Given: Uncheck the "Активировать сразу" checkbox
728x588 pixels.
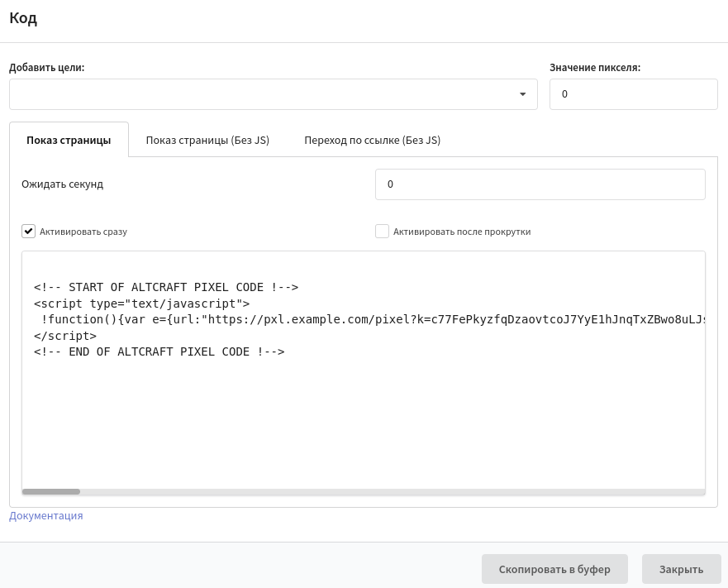Looking at the screenshot, I should click(x=28, y=231).
